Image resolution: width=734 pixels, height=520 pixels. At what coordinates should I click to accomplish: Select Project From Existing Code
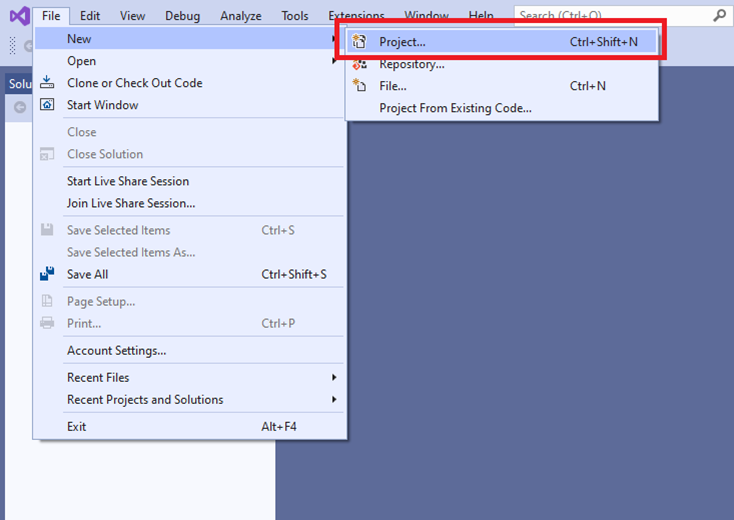point(455,108)
